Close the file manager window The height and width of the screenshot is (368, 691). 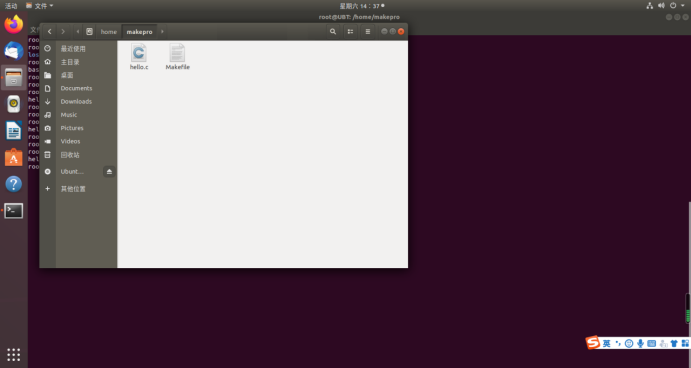tap(401, 31)
